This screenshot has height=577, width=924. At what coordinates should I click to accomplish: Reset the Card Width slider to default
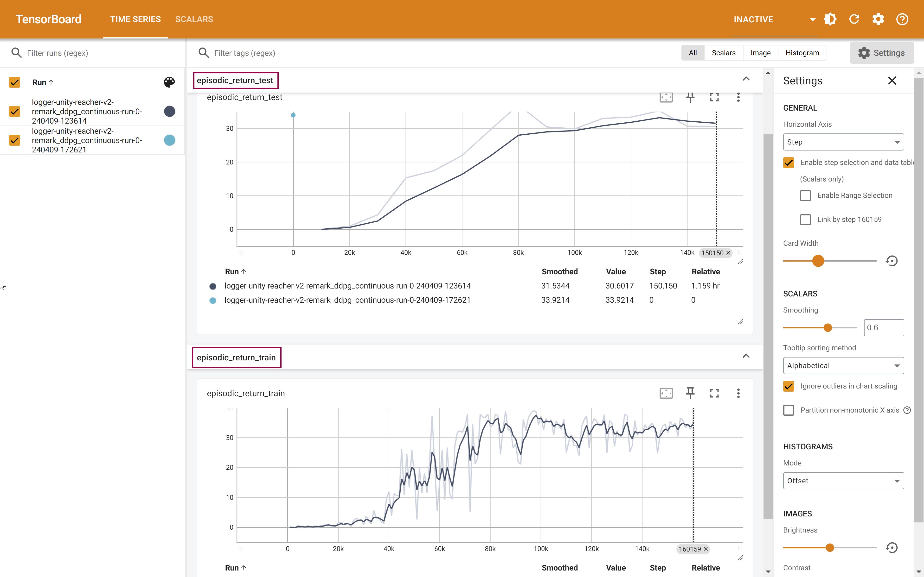[x=892, y=261]
